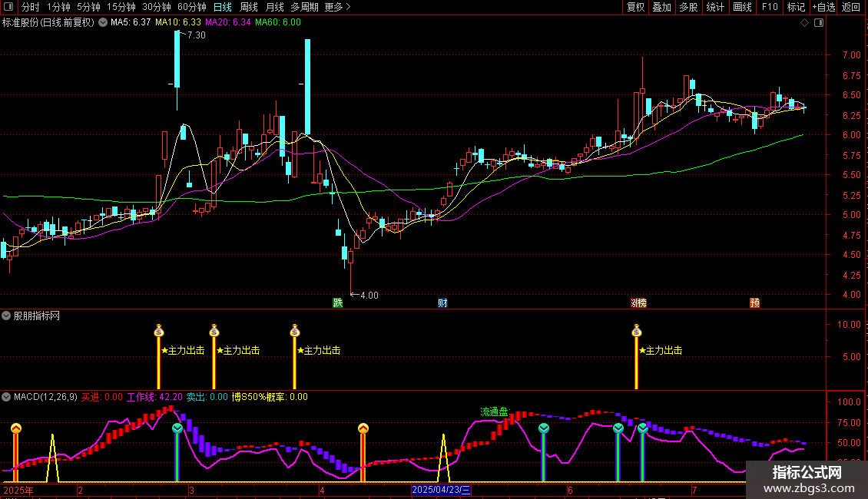This screenshot has width=868, height=499.
Task: Open the 多周期 multi-period view
Action: pos(304,7)
